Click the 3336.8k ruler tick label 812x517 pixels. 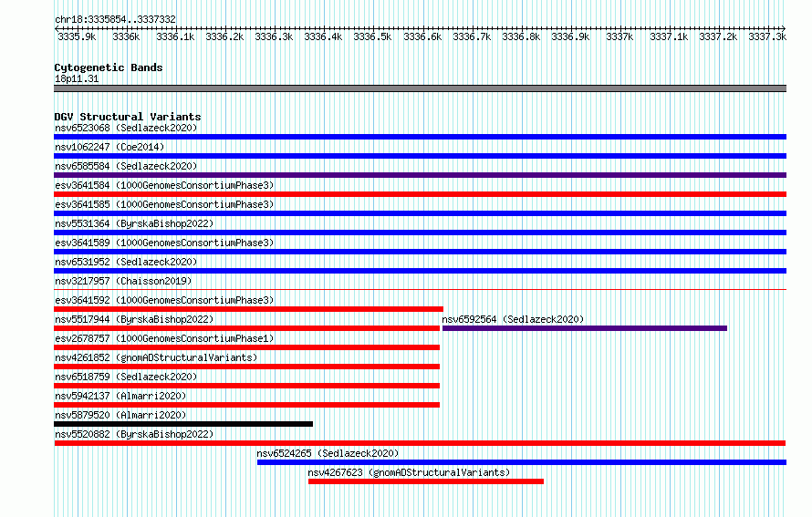(x=521, y=36)
